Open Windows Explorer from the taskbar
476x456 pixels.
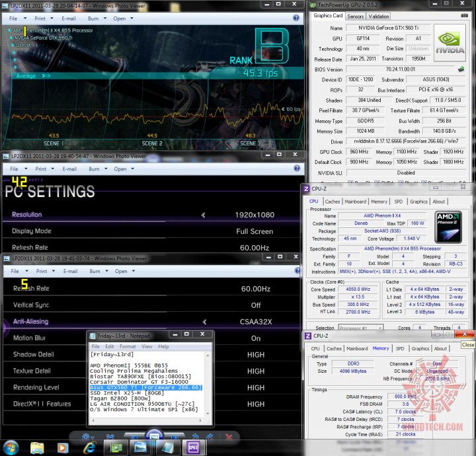click(x=37, y=448)
